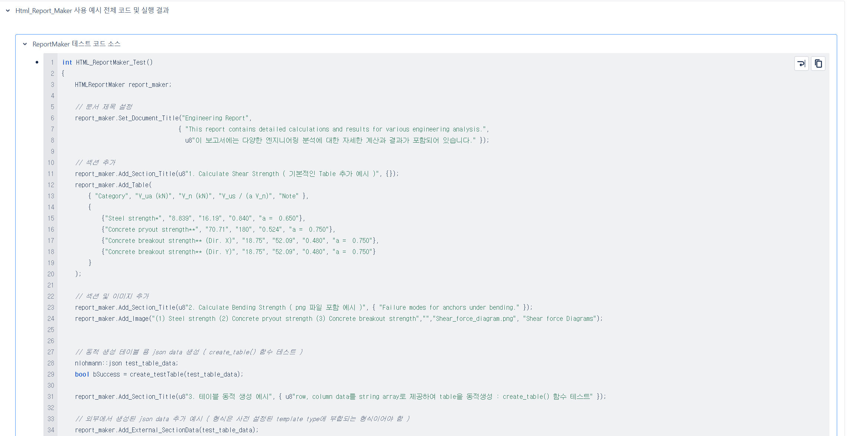This screenshot has height=436, width=868.
Task: Click the Add_Image call on line 24
Action: click(134, 319)
